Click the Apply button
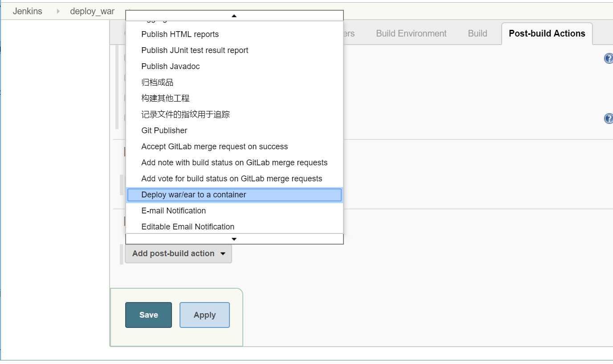Screen dimensions: 613x364 click(204, 315)
